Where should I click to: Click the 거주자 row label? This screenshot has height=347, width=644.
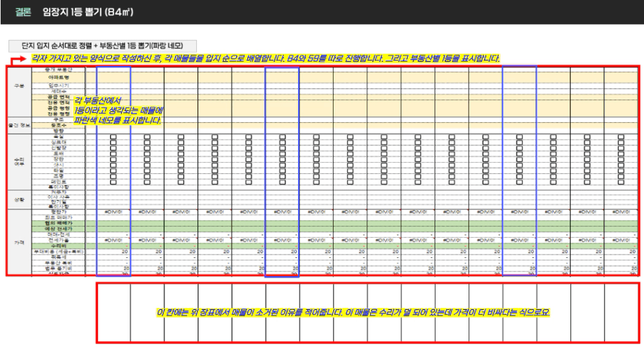[58, 192]
